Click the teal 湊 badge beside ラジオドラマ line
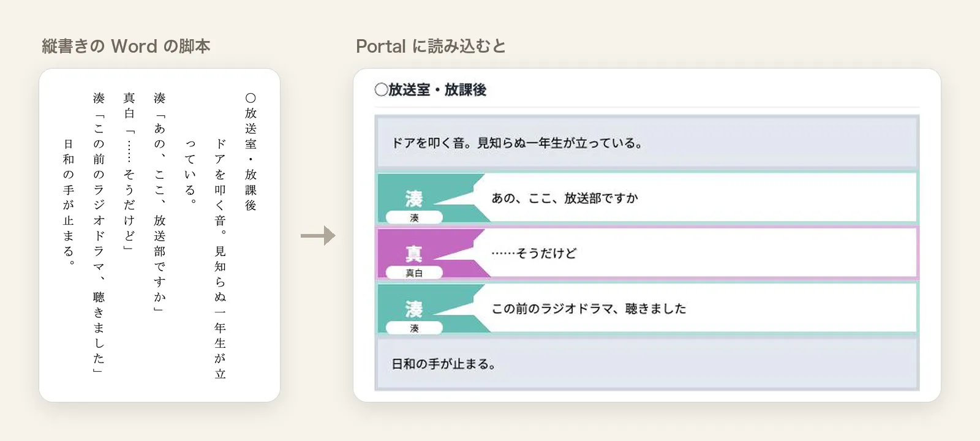Image resolution: width=980 pixels, height=441 pixels. click(x=414, y=308)
